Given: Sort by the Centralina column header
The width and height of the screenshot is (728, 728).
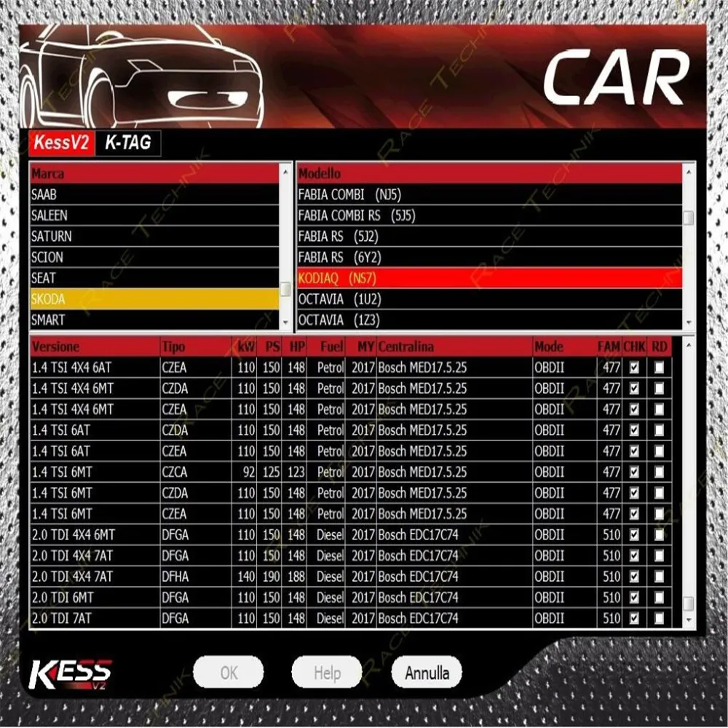Looking at the screenshot, I should point(454,347).
